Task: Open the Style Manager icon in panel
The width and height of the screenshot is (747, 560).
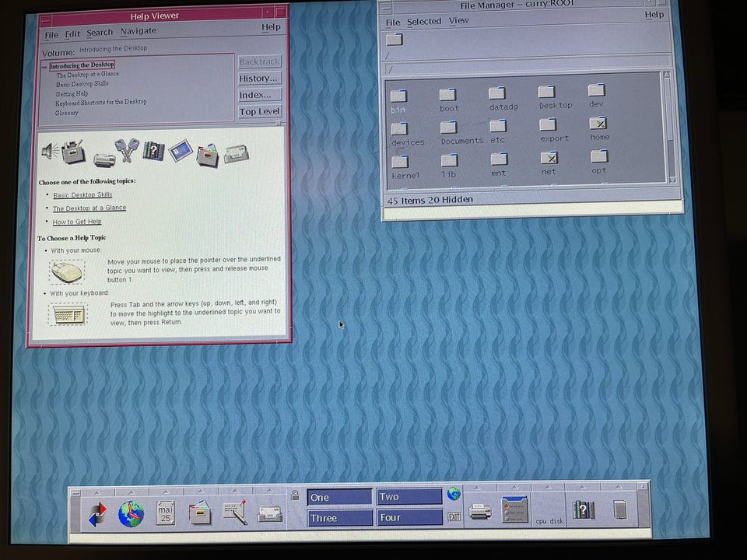Action: click(514, 509)
